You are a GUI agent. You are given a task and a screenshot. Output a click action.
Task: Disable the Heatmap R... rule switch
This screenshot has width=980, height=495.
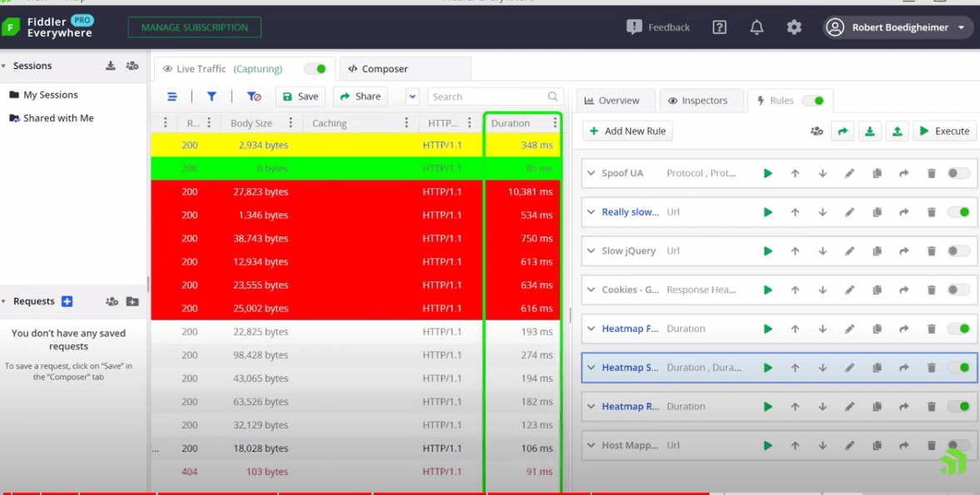click(x=958, y=406)
